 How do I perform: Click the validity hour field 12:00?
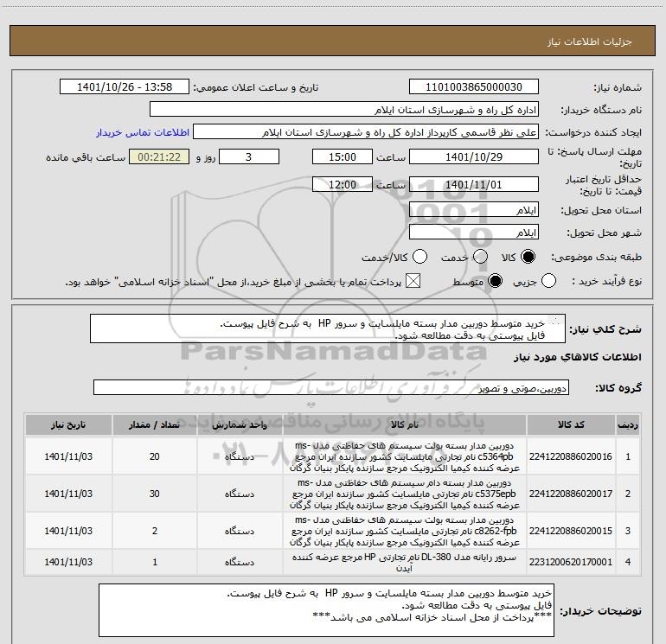[x=343, y=184]
